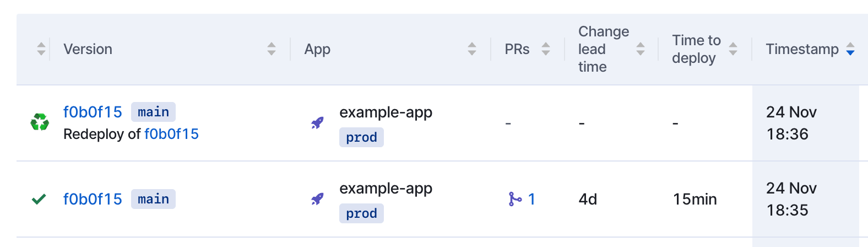Open version f0b0f15 in the redeploy row
The width and height of the screenshot is (868, 247).
(93, 112)
